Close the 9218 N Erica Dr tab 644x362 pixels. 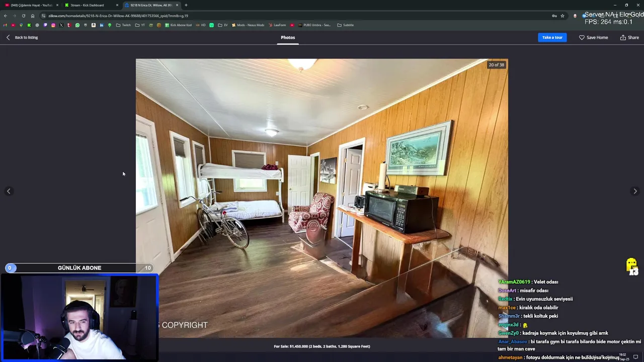pos(177,5)
